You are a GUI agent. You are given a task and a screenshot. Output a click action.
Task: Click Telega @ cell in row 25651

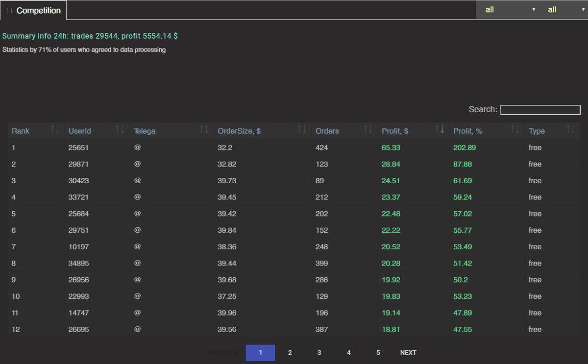coord(137,147)
